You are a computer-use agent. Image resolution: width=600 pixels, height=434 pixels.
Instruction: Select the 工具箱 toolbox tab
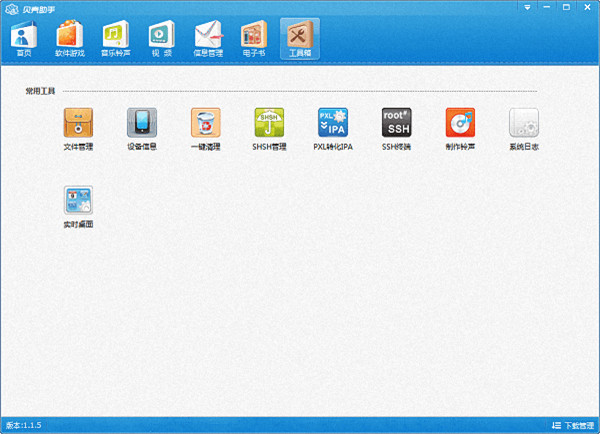click(x=300, y=38)
